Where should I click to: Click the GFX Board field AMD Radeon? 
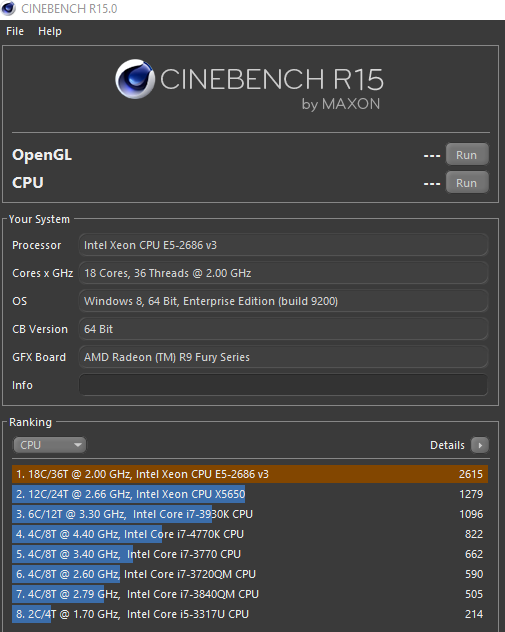point(283,357)
